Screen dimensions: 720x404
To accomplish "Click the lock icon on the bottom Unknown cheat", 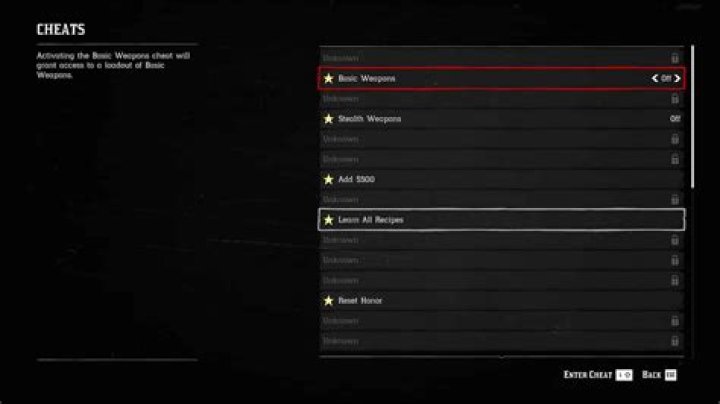I will [x=675, y=341].
